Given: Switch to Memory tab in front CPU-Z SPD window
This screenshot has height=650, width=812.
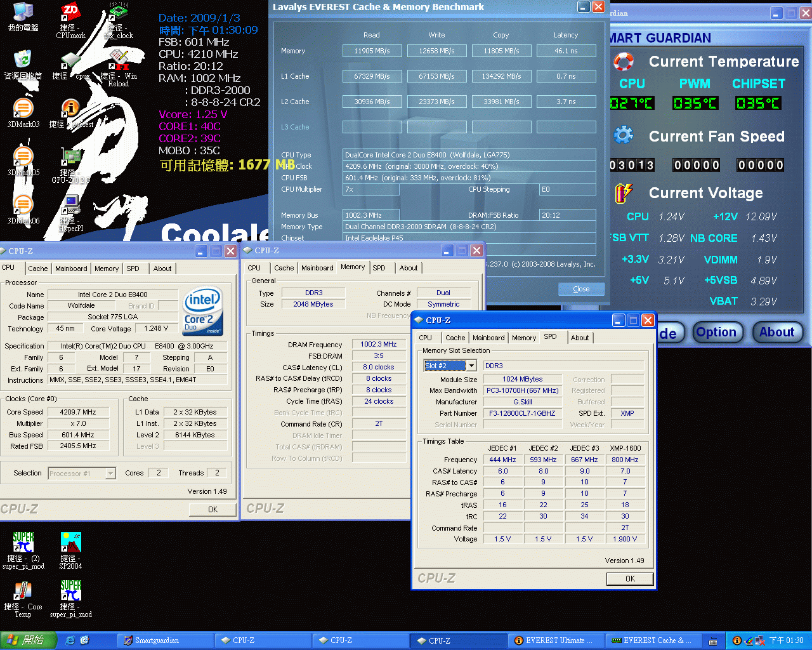Looking at the screenshot, I should pos(524,338).
